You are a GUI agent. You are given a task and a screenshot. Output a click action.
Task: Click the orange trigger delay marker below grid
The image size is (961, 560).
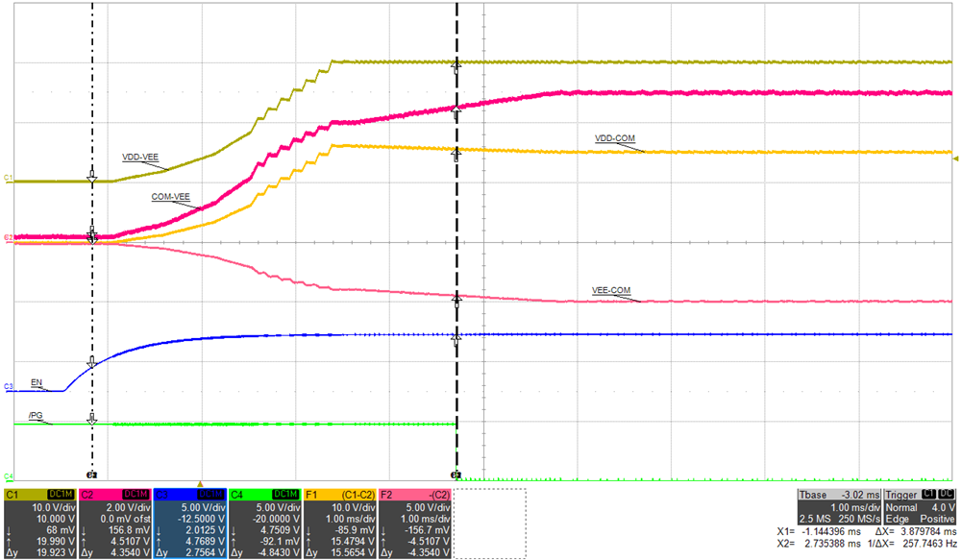pos(200,483)
